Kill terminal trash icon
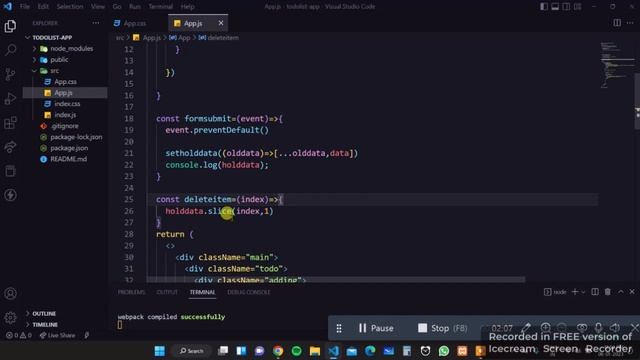The height and width of the screenshot is (360, 640). click(x=608, y=292)
